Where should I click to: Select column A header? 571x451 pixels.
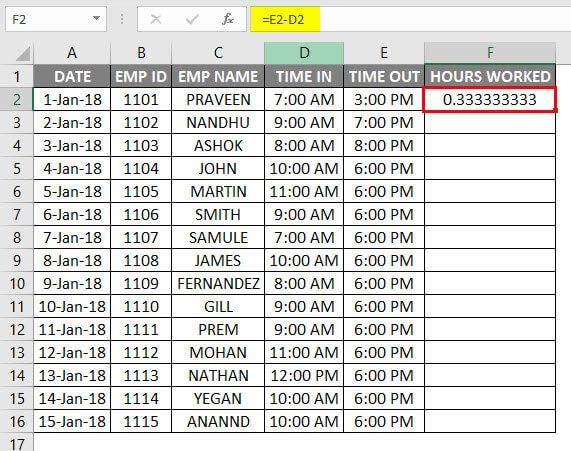[x=72, y=53]
